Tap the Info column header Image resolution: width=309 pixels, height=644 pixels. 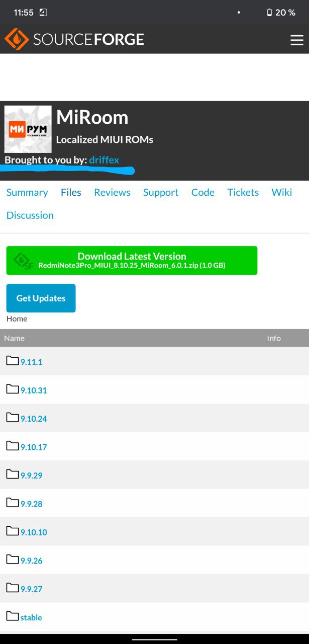tap(274, 338)
